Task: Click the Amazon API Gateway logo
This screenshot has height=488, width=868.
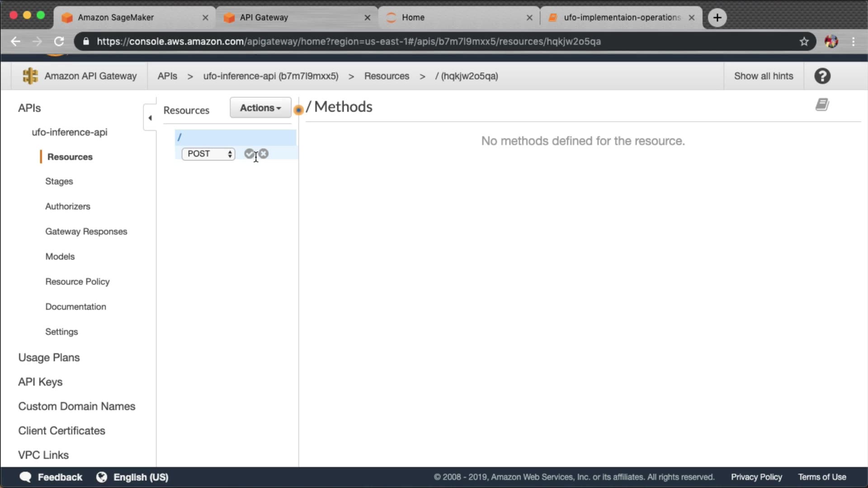Action: pyautogui.click(x=30, y=76)
